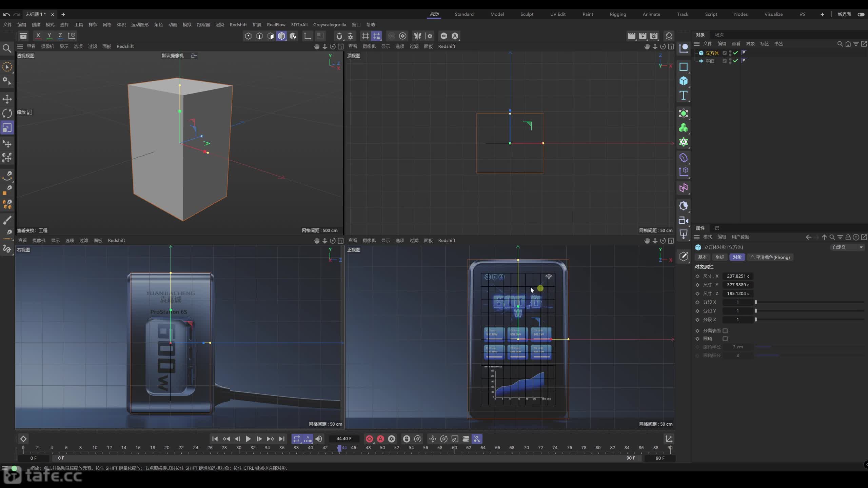The image size is (868, 488).
Task: Click the record active objects button
Action: point(369,439)
